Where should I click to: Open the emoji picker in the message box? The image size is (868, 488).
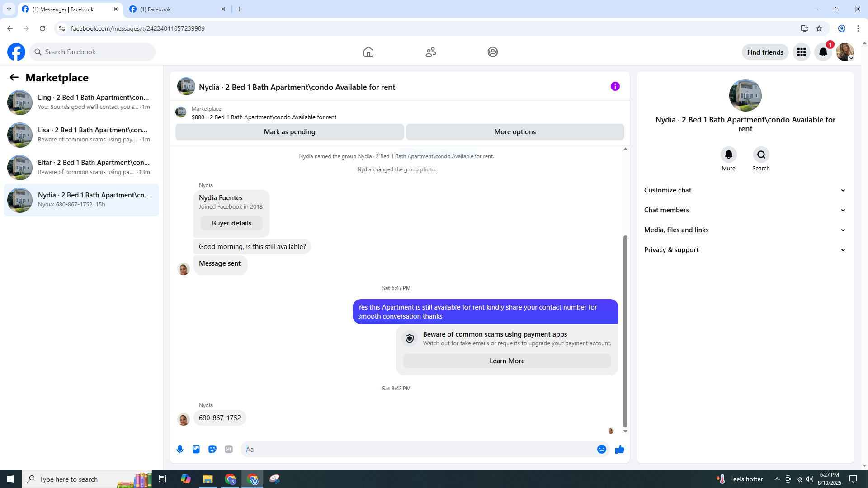pos(601,449)
